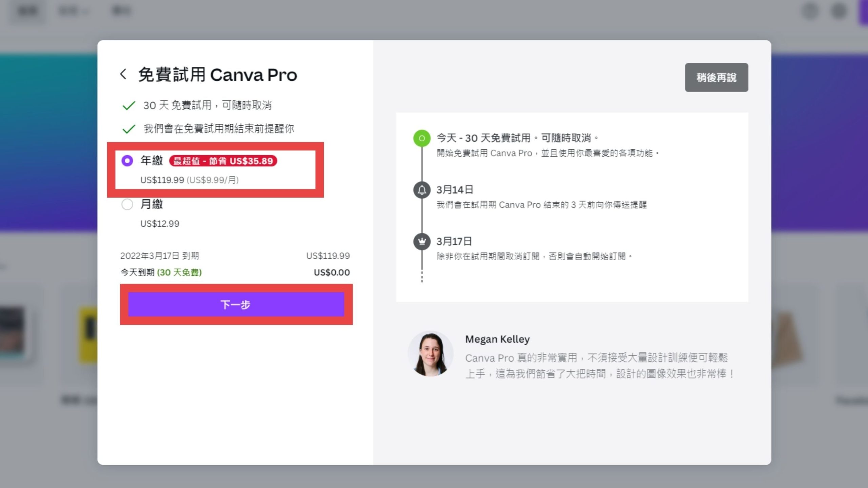
Task: Select the 年繳 yearly billing radio button
Action: (127, 161)
